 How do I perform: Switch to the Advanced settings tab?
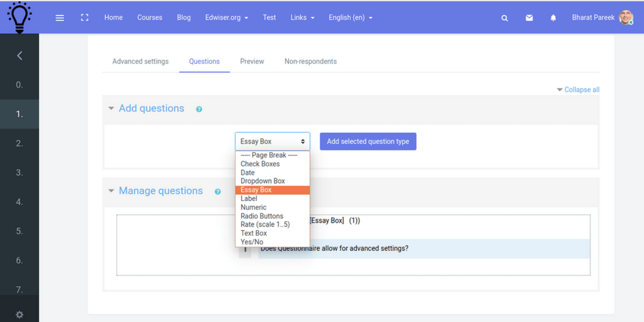(x=140, y=61)
